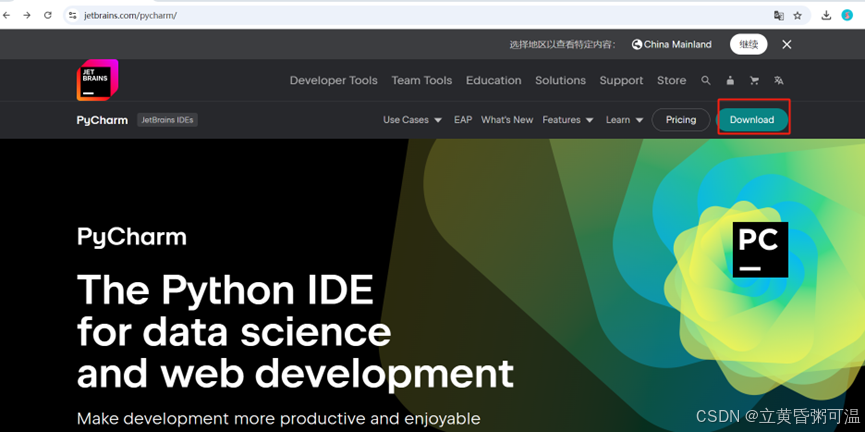Viewport: 865px width, 432px height.
Task: Open browser downloads icon
Action: (x=826, y=15)
